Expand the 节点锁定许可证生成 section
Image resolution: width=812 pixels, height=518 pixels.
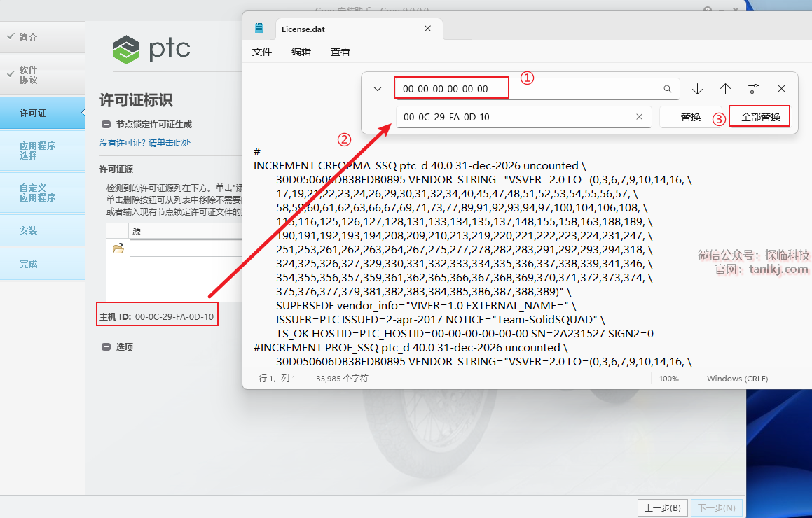(x=106, y=125)
